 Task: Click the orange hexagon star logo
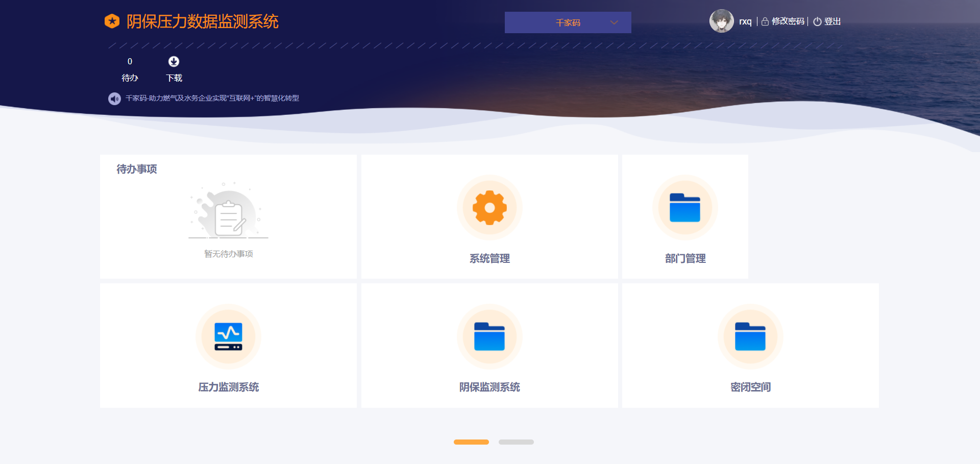112,21
